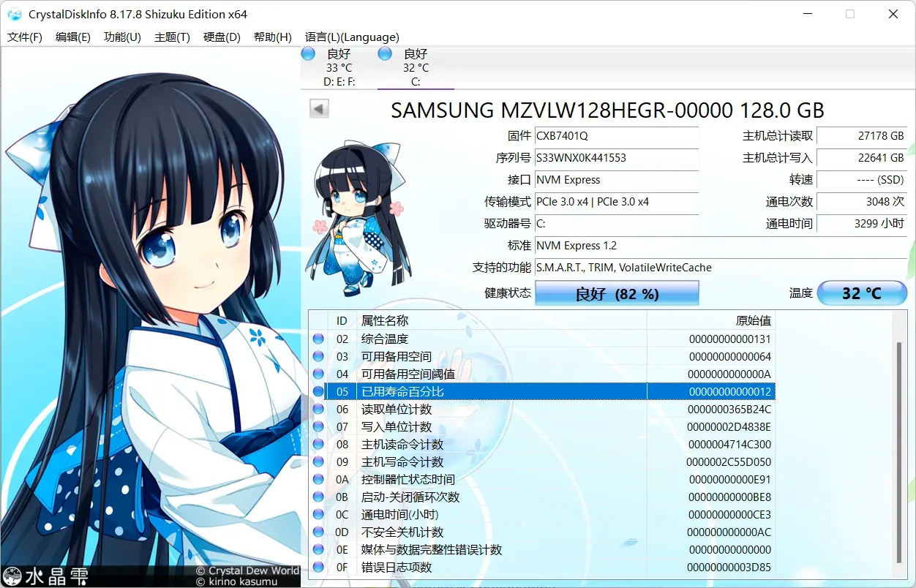Click the 传输模式 field PCIe 3.0 x4
The image size is (916, 588).
pos(617,202)
